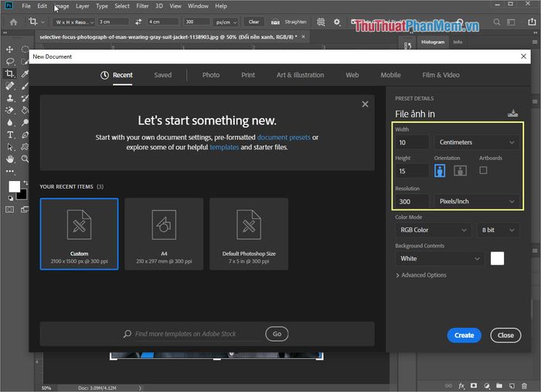Image resolution: width=541 pixels, height=392 pixels.
Task: Select the Blur tool droplet icon
Action: click(x=9, y=122)
